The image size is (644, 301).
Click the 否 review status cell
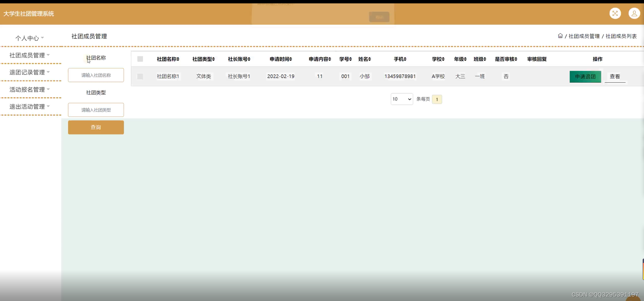point(506,77)
